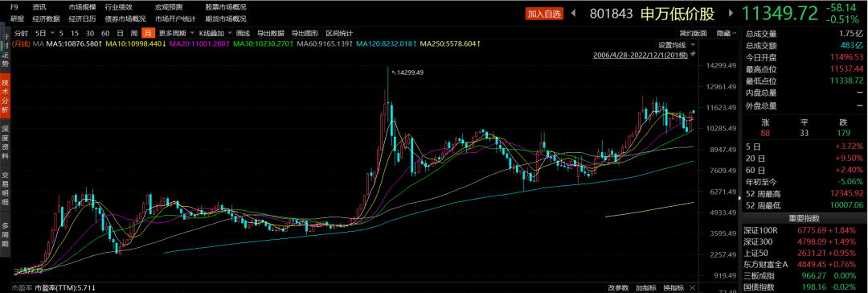
Task: Open 上证50 index row
Action: coord(804,253)
